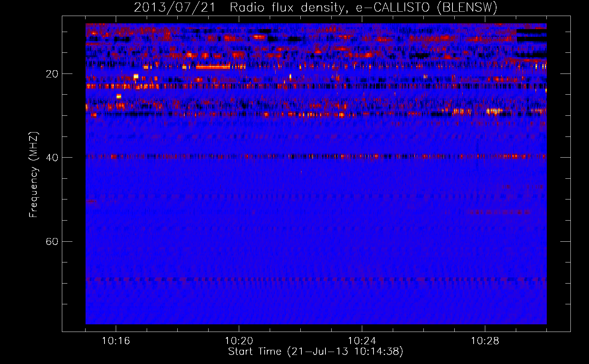The height and width of the screenshot is (364, 589).
Task: Click the "Start Time (21-Jul-13 10:14:38)" label
Action: pyautogui.click(x=316, y=352)
